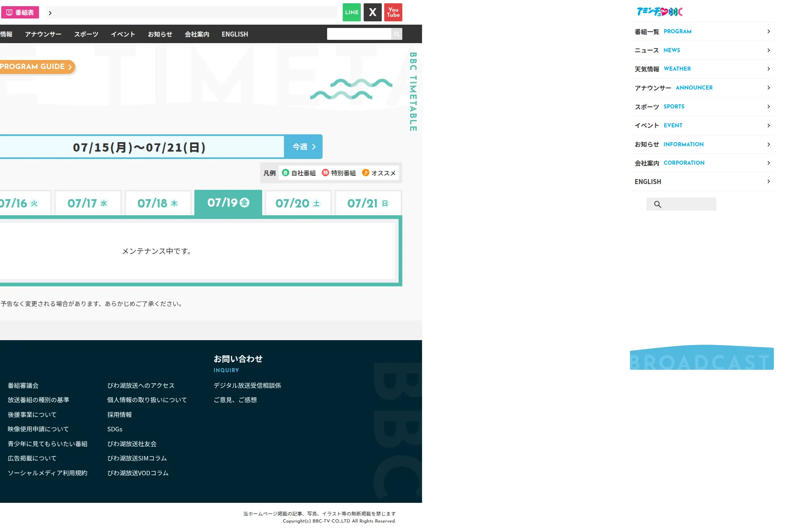Click the 番組表 pink button
Viewport: 789px width, 532px height.
point(20,12)
